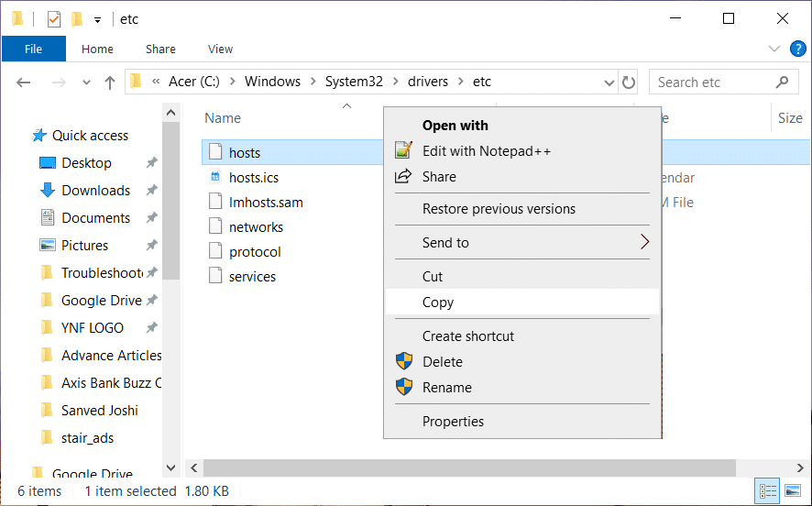Click the Properties quick access toolbar icon
812x506 pixels.
54,18
